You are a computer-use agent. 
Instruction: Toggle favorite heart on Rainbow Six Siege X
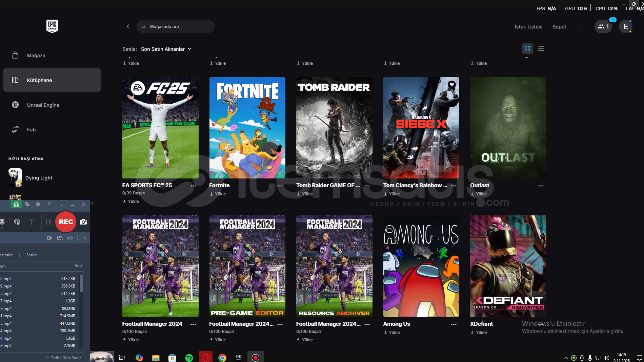[x=452, y=84]
